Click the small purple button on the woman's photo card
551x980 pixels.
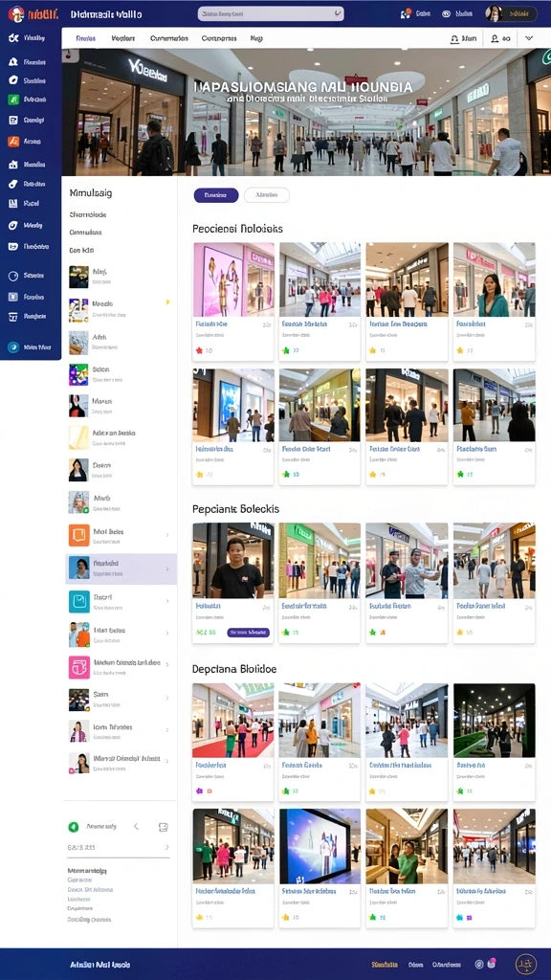[x=249, y=633]
